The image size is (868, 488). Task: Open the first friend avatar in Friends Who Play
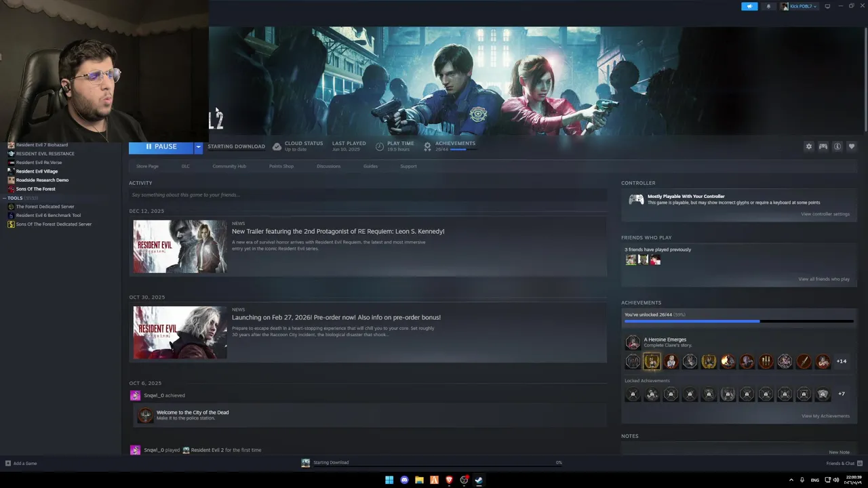point(631,260)
